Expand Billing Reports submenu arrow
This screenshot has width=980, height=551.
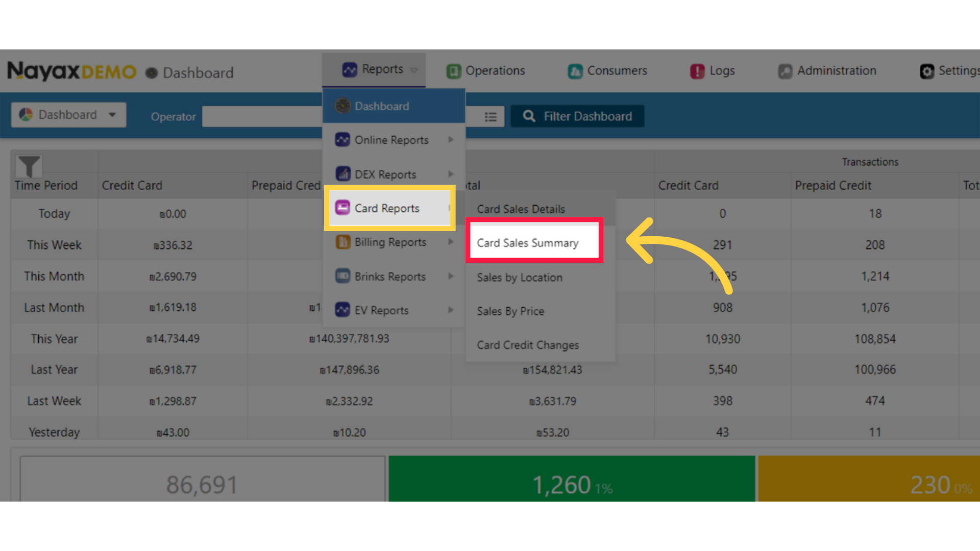(451, 242)
